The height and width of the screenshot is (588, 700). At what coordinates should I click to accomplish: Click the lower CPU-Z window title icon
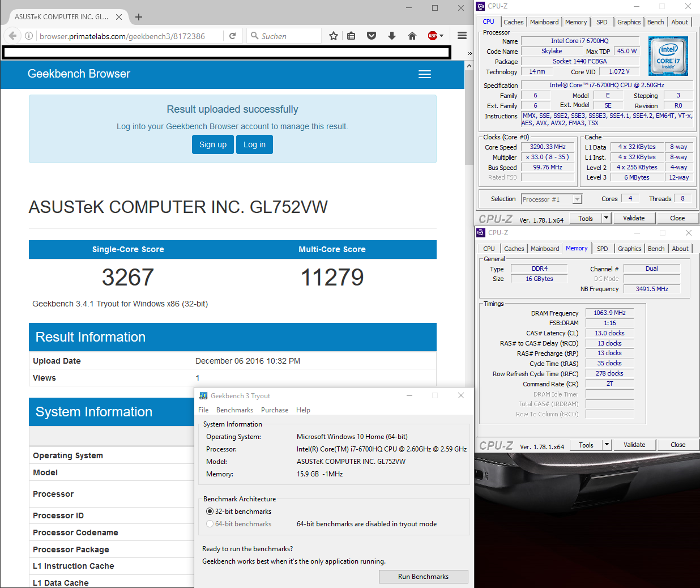[481, 233]
